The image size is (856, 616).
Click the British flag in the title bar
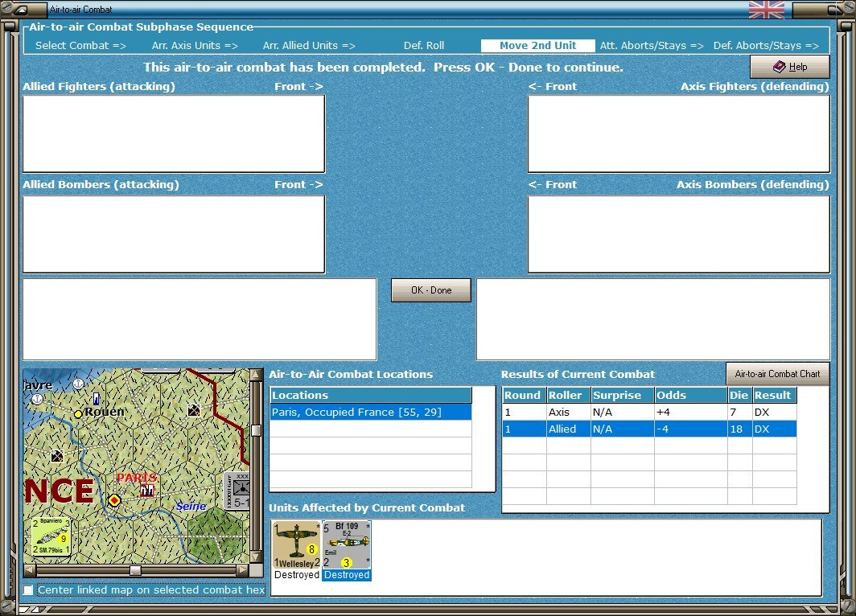coord(767,10)
